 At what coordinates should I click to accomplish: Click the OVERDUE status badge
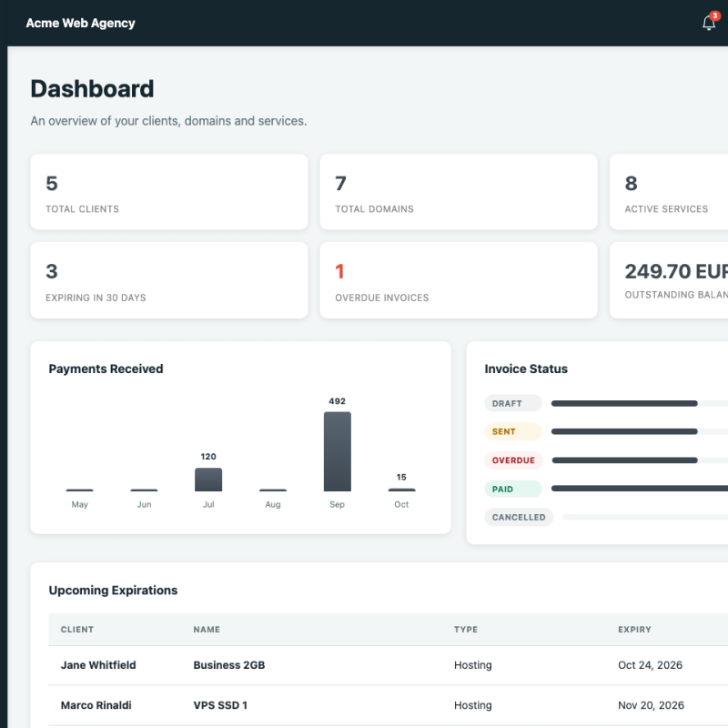pos(513,460)
